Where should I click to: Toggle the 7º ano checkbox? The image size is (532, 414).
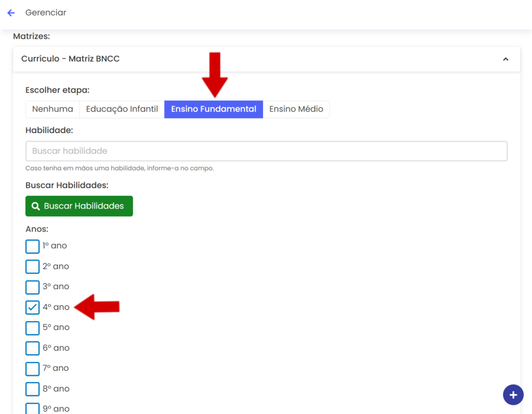tap(33, 368)
